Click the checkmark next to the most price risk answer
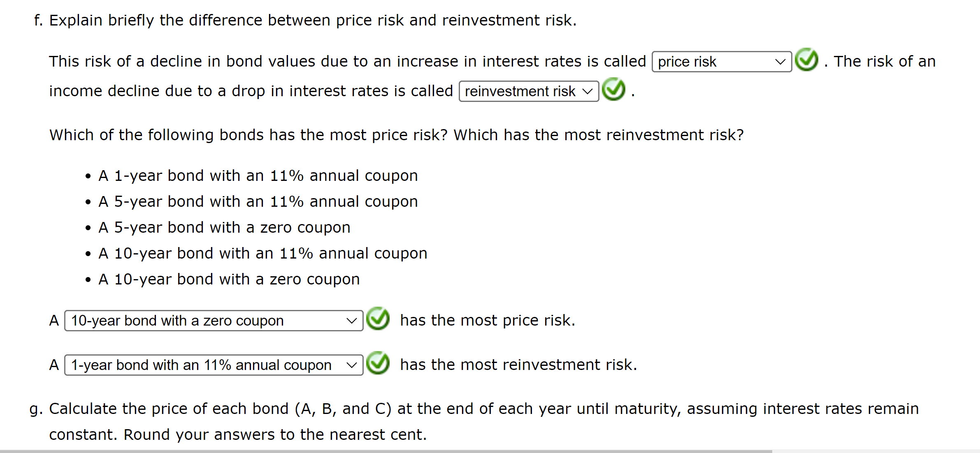980x453 pixels. (377, 320)
